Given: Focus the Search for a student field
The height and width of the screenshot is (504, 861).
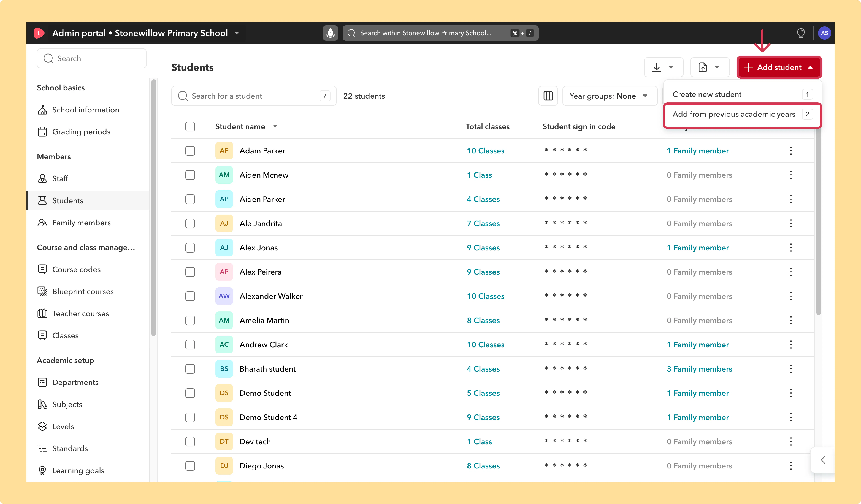Looking at the screenshot, I should tap(254, 96).
